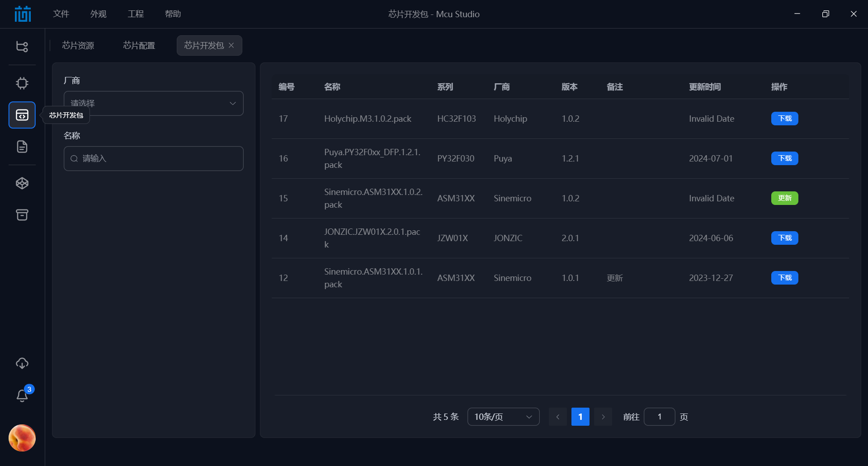Click the 前往 page number input field
This screenshot has height=466, width=868.
[659, 417]
